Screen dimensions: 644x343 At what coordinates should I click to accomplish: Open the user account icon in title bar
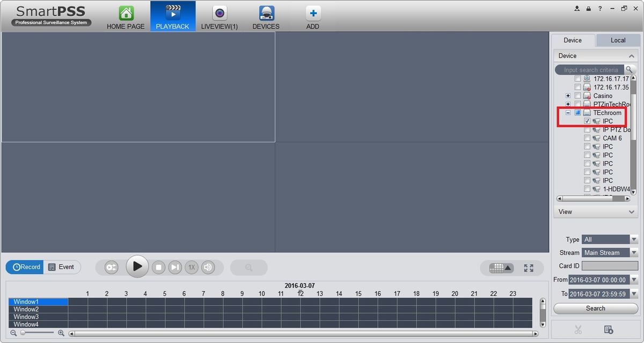(577, 9)
